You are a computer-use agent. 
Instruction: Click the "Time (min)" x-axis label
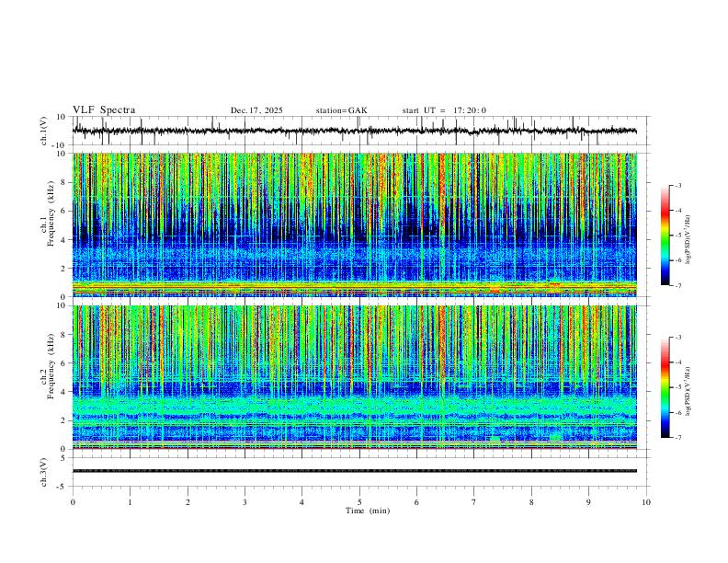(368, 511)
